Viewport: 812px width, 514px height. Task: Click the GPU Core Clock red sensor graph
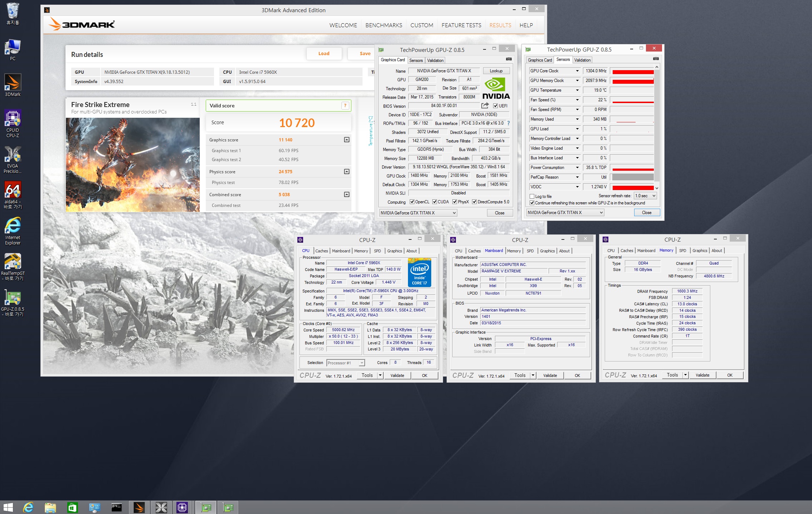632,71
